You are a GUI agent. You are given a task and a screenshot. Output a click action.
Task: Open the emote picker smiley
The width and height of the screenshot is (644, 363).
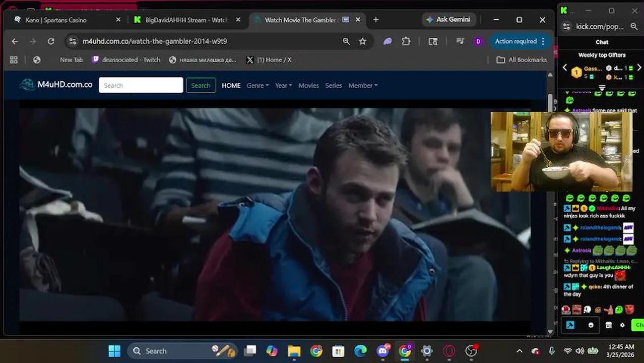591,325
